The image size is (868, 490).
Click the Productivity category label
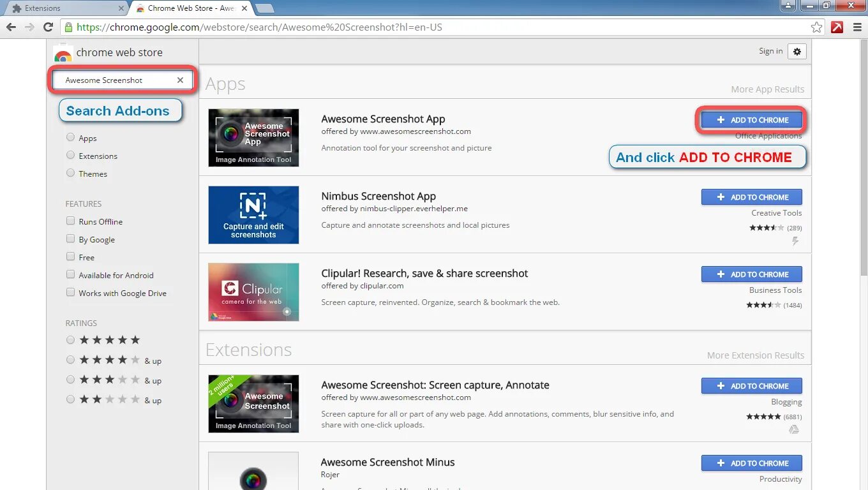(x=781, y=479)
